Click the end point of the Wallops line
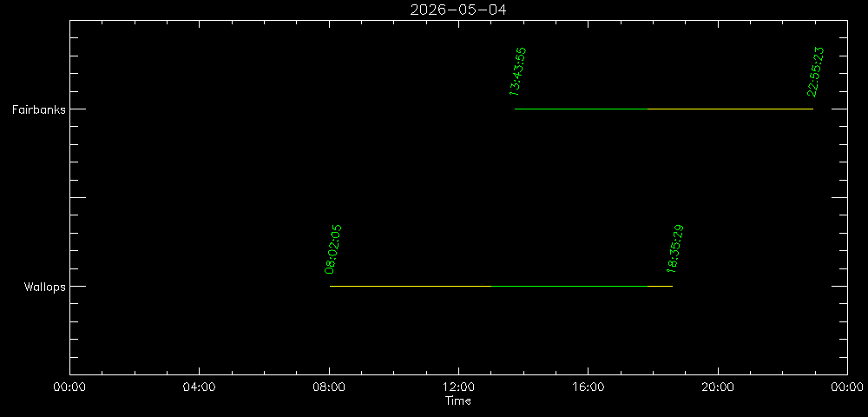Screen dimensions: 868x417 672,286
